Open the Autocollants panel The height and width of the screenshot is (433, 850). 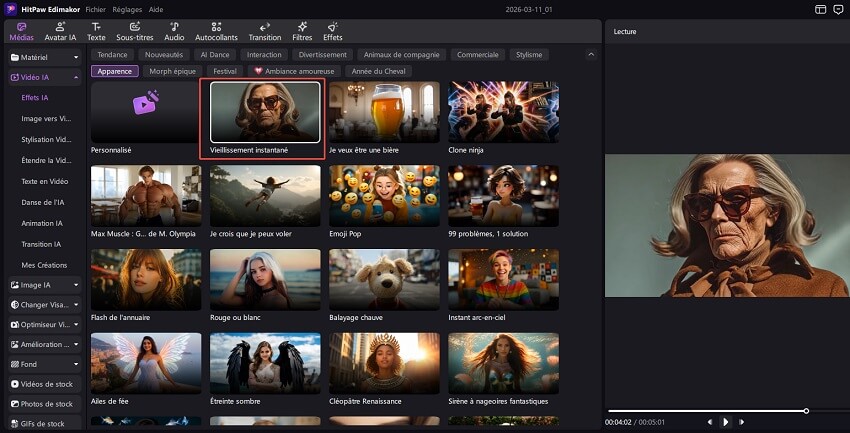(216, 31)
